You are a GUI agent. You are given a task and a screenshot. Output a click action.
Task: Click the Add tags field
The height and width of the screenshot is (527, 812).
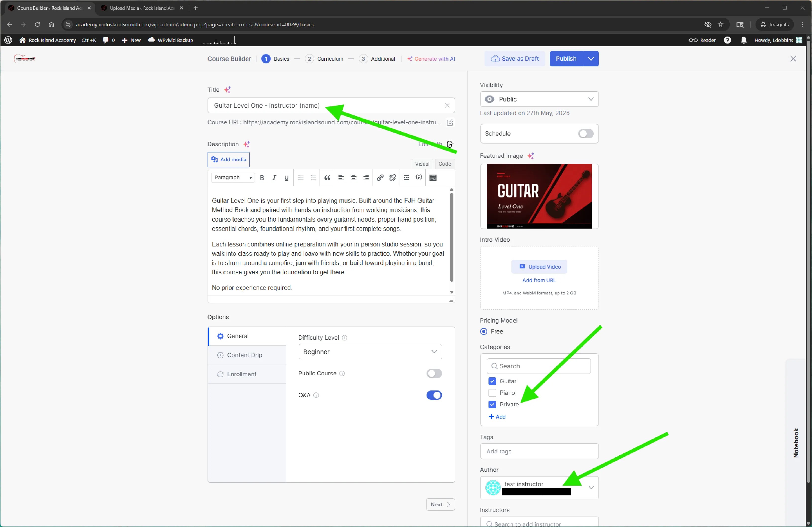pyautogui.click(x=539, y=451)
